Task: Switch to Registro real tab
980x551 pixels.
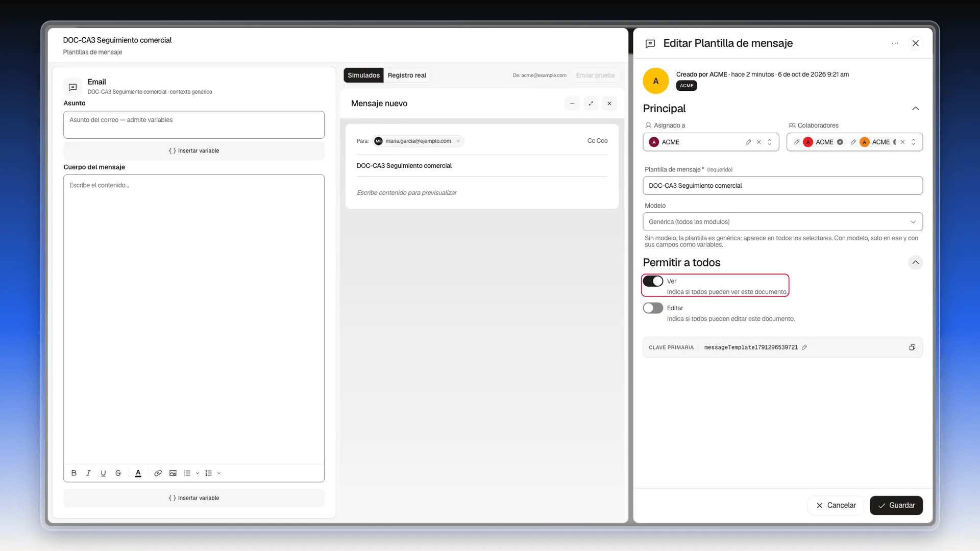Action: tap(407, 76)
